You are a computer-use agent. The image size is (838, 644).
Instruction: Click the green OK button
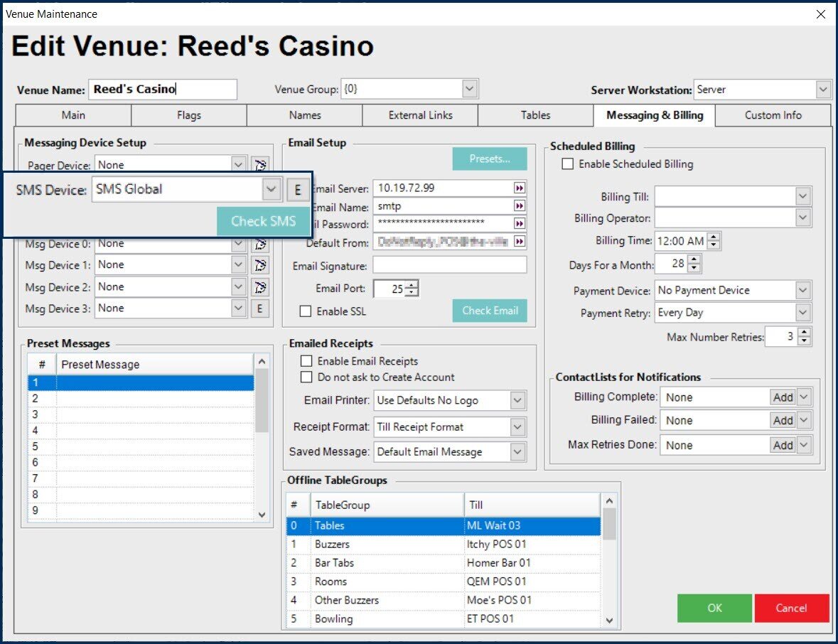tap(714, 608)
